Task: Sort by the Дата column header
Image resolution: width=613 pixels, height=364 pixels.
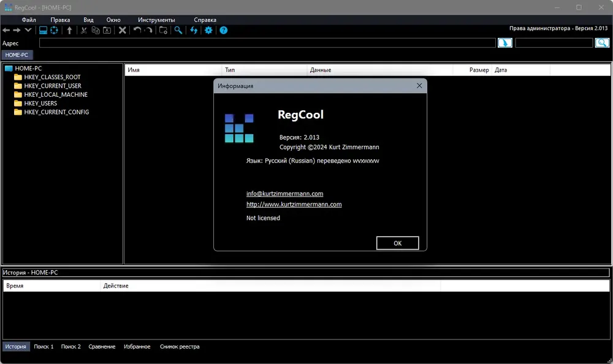Action: 520,70
